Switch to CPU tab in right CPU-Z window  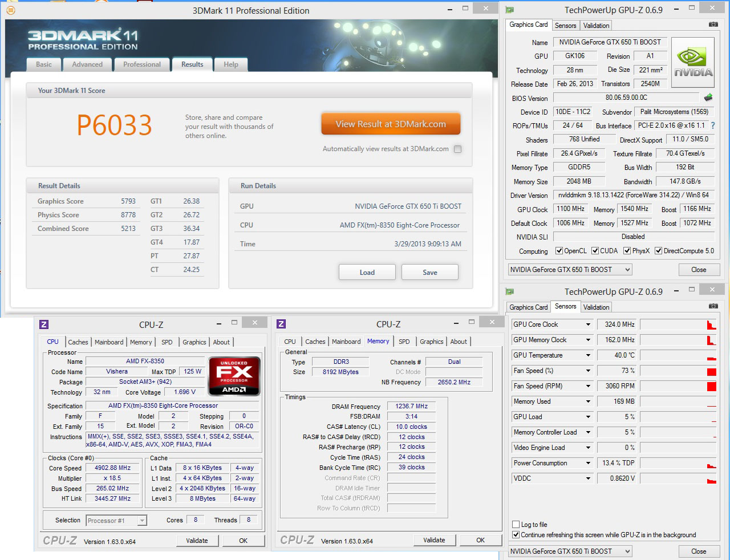290,342
